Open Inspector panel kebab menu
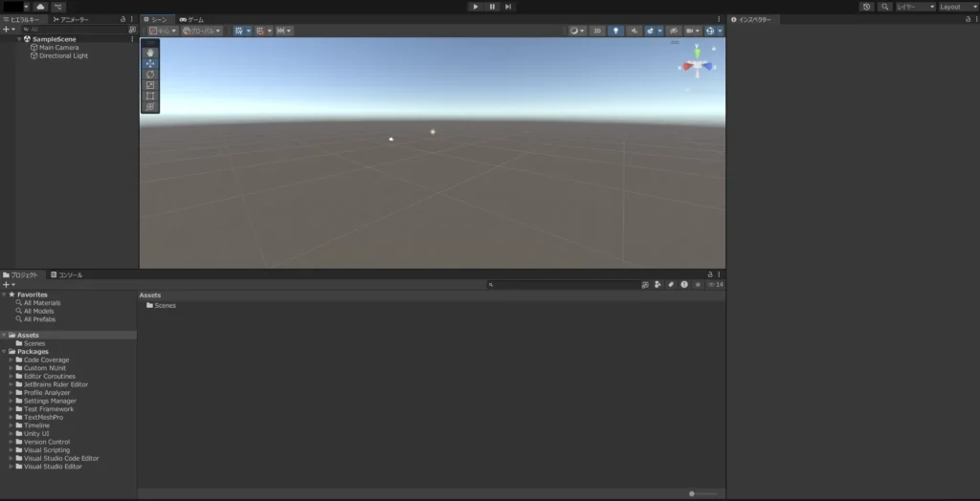This screenshot has height=501, width=980. click(975, 19)
